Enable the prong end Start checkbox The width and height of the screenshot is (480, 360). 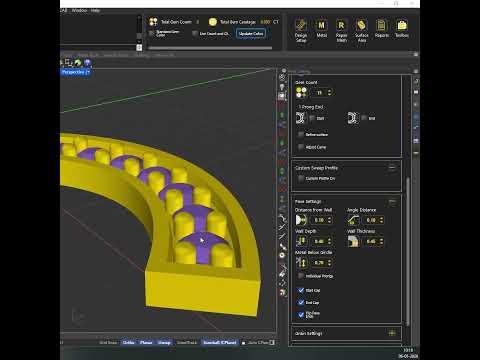tap(312, 118)
